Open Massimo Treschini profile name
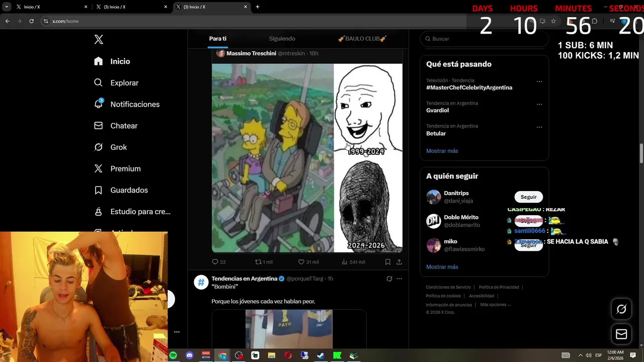 click(x=251, y=53)
